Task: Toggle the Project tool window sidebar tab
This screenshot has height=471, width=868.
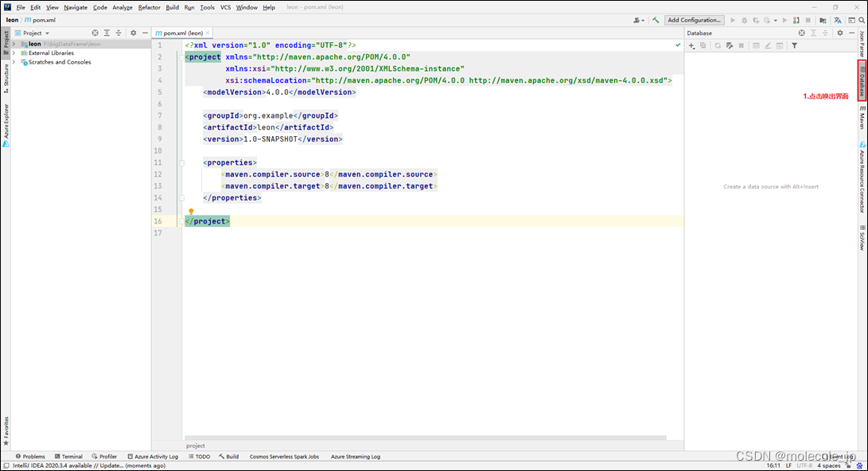Action: coord(6,43)
